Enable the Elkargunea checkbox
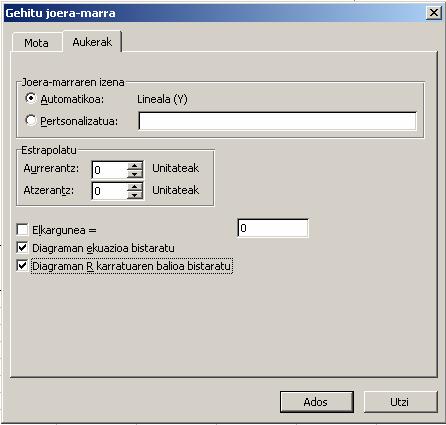Viewport: 446px width, 425px height. click(22, 230)
